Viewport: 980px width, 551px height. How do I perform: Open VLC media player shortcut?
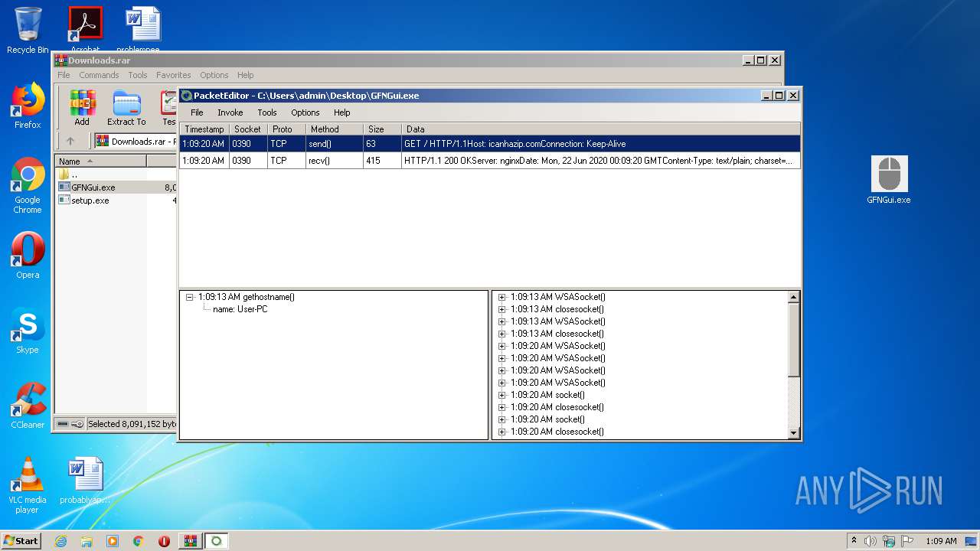click(28, 486)
